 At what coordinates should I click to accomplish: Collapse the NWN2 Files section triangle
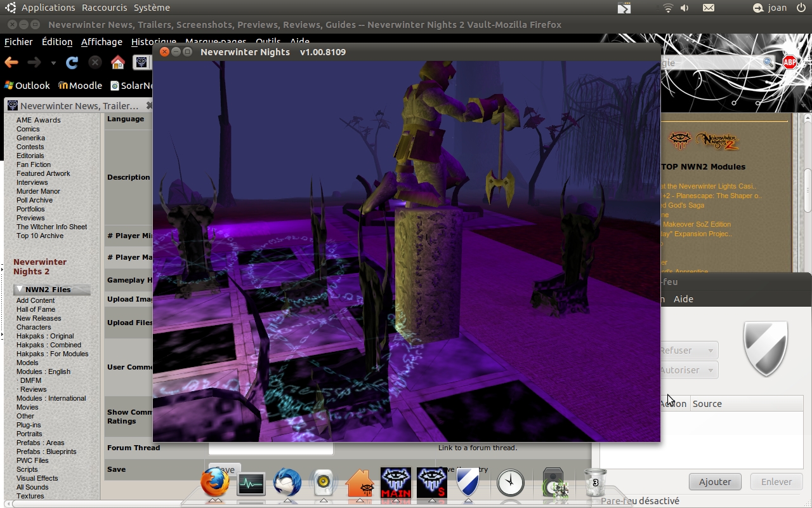(20, 290)
